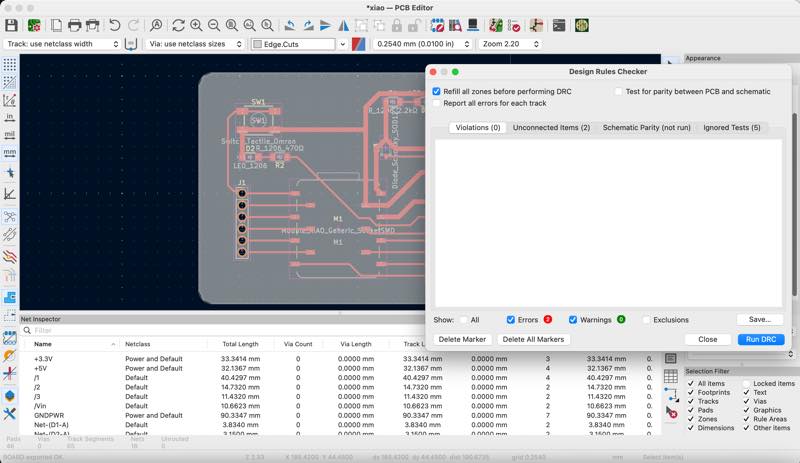Switch to Violations (0) tab
800x463 pixels.
coord(478,128)
